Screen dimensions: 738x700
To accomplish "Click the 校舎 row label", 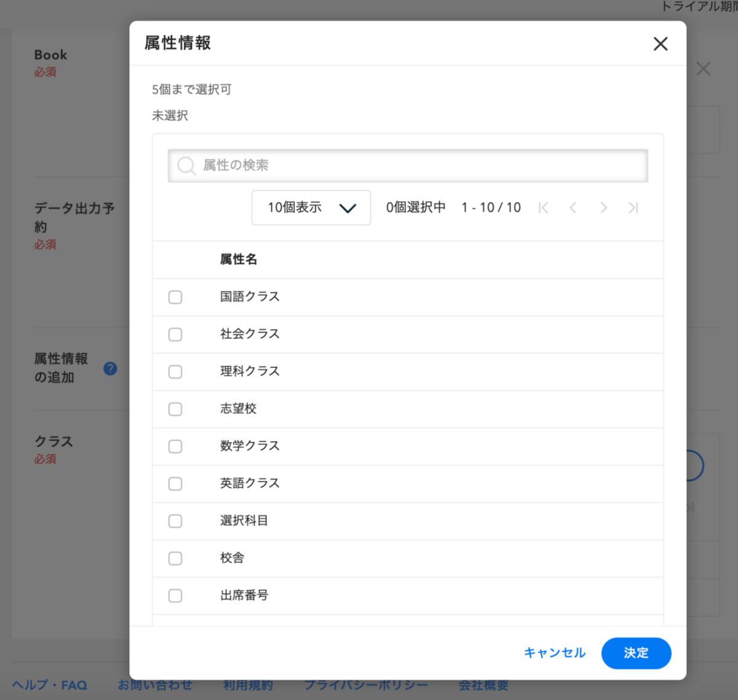I will (x=232, y=557).
